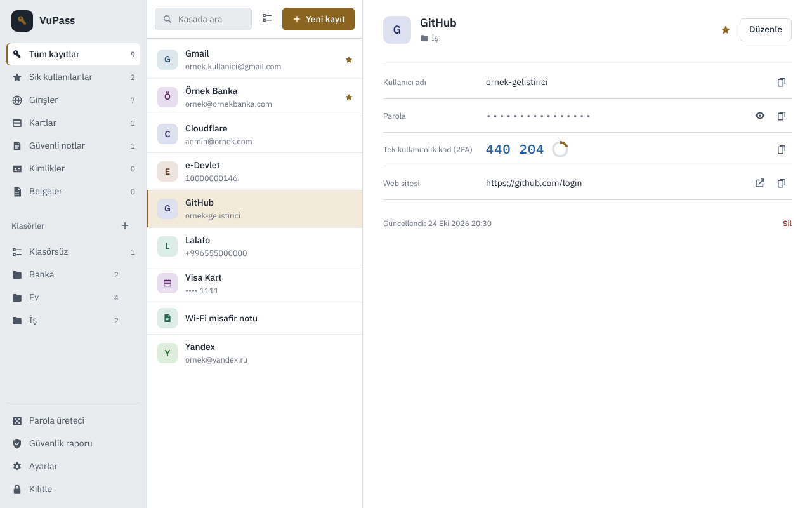812x508 pixels.
Task: Click the Yeni kayıt button
Action: click(x=318, y=19)
